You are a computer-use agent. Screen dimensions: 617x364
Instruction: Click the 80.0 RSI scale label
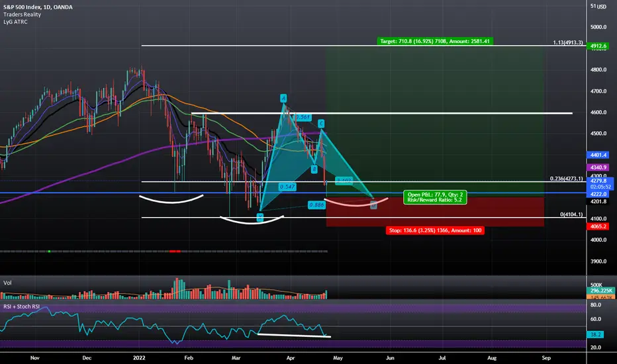coord(596,305)
